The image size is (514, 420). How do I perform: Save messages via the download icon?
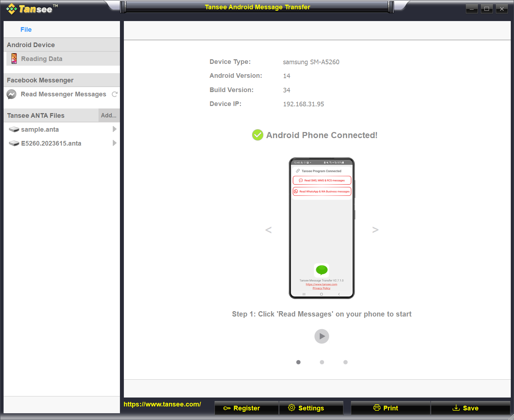[456, 408]
